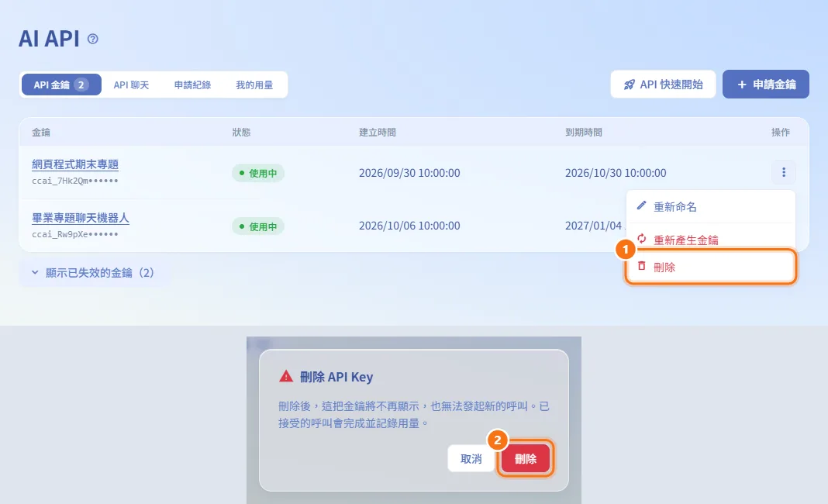
Task: Click the 到期時間 column header
Action: click(584, 132)
